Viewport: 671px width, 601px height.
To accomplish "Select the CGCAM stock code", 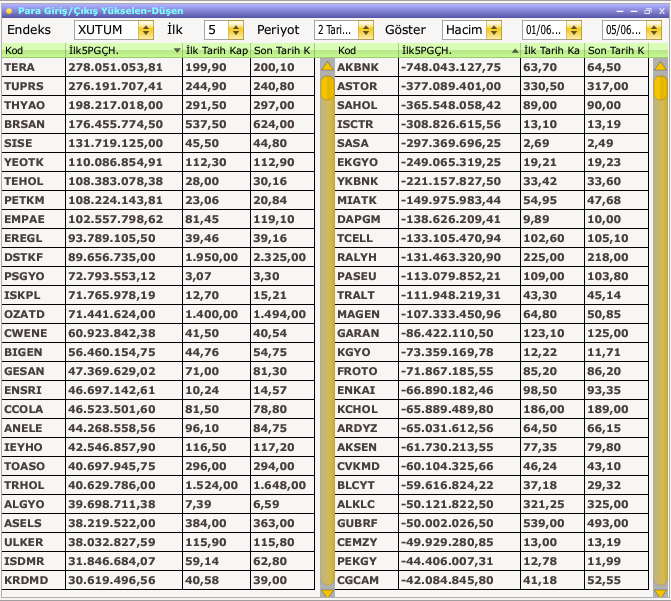I will [x=358, y=580].
